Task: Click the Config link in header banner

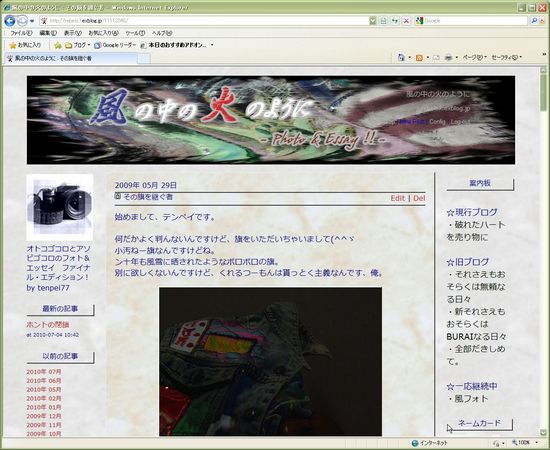Action: coord(437,122)
